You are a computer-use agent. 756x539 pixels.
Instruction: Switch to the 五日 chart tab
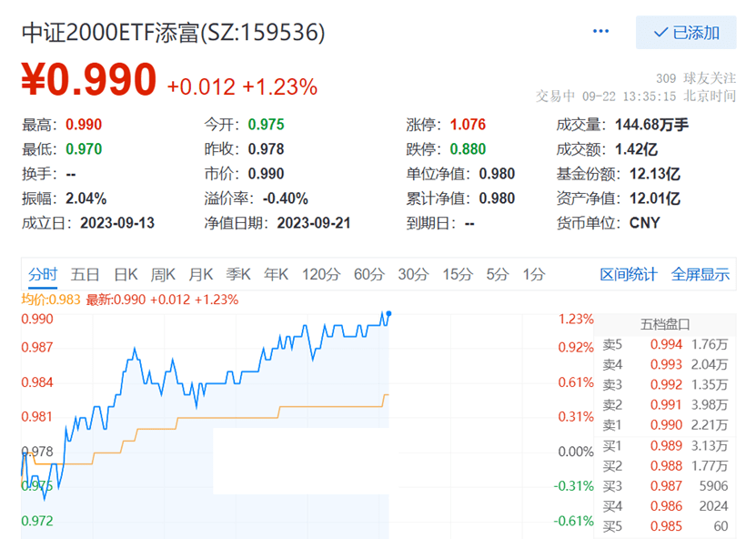click(85, 274)
